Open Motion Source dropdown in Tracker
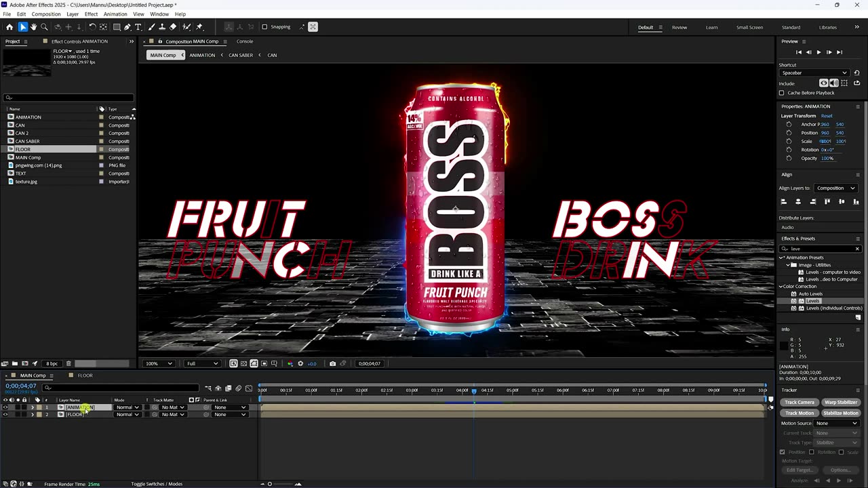Image resolution: width=868 pixels, height=488 pixels. 837,423
